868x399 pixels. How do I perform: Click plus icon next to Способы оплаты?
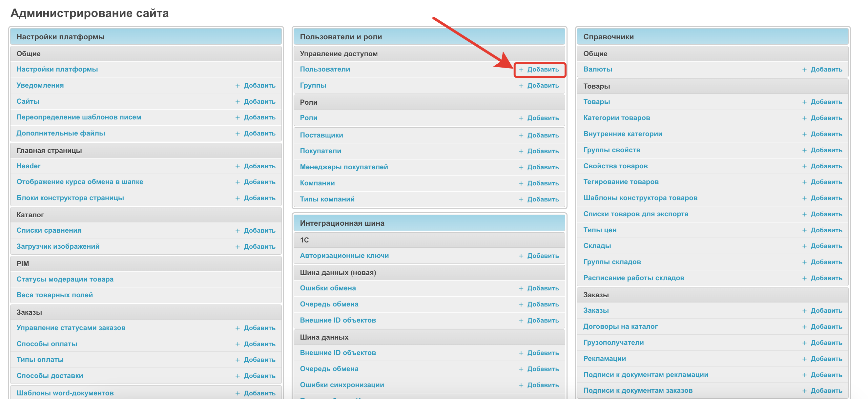coord(238,344)
